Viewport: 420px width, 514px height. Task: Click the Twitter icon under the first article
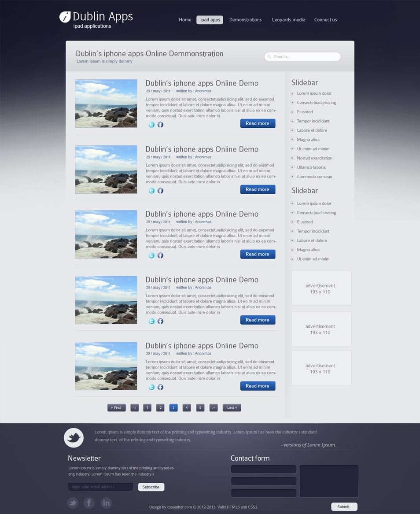(x=151, y=125)
